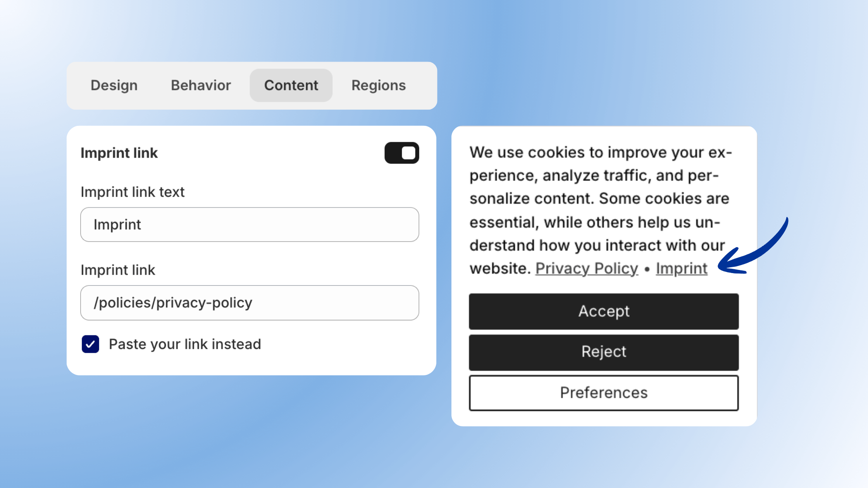Click the Reject button
Image resolution: width=868 pixels, height=488 pixels.
pos(603,352)
